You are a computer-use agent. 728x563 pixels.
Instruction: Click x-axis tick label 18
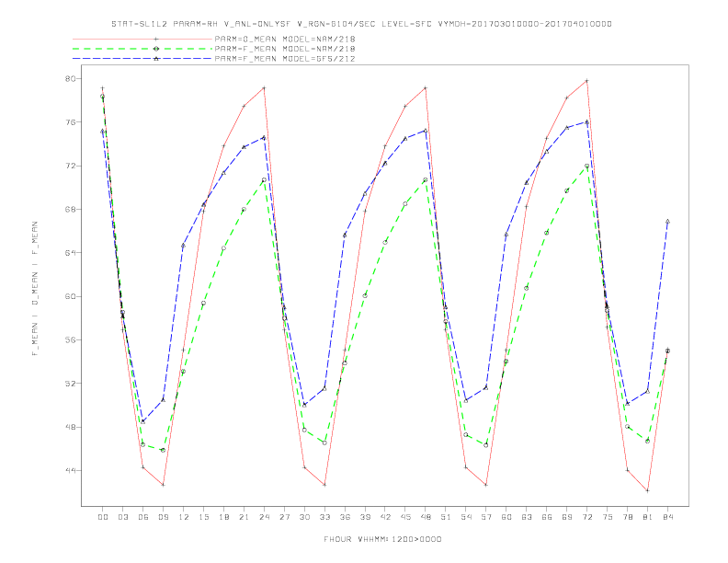click(x=223, y=517)
